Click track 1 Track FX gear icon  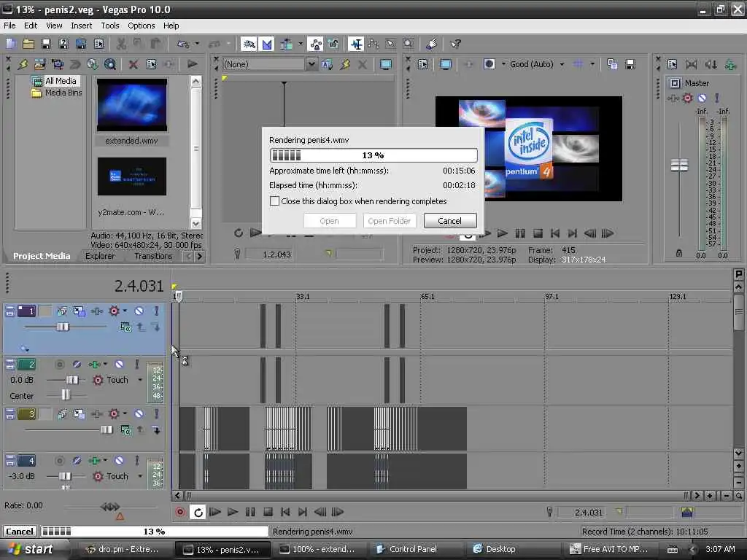coord(114,311)
